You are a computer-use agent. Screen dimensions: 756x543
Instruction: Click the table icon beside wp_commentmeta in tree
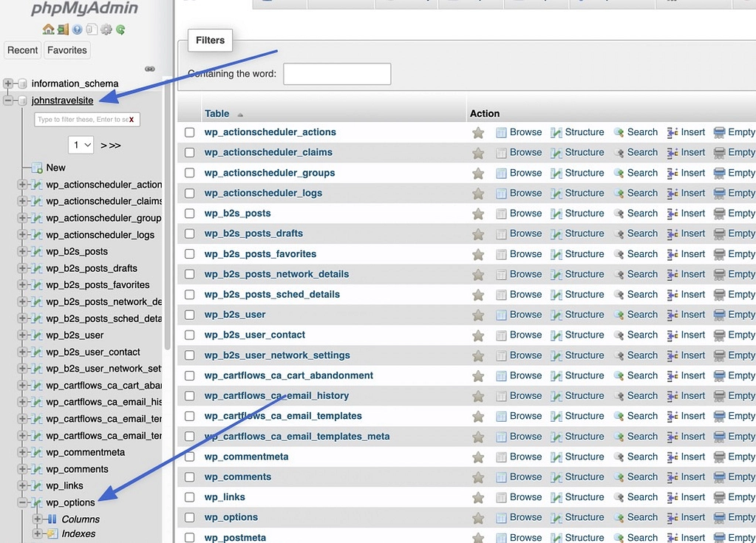point(37,452)
